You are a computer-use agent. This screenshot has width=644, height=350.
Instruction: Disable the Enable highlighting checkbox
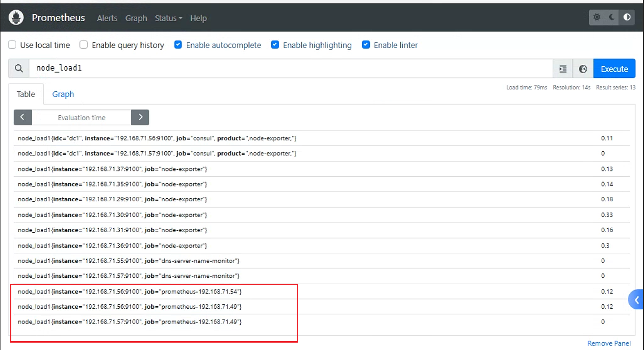275,45
